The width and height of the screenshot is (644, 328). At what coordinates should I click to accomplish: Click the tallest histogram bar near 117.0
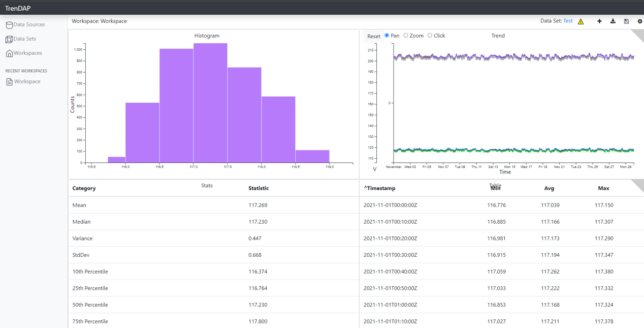pos(210,103)
